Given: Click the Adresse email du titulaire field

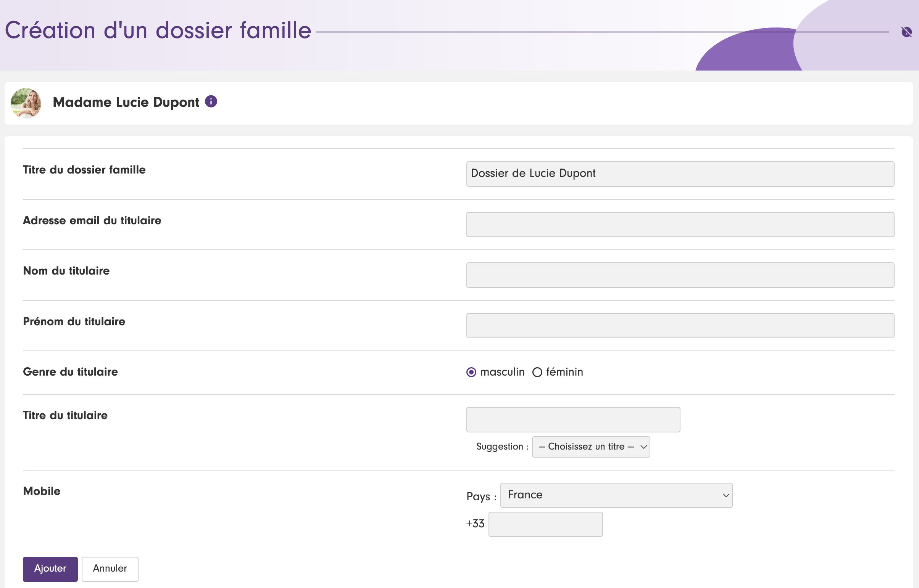Looking at the screenshot, I should pyautogui.click(x=680, y=225).
